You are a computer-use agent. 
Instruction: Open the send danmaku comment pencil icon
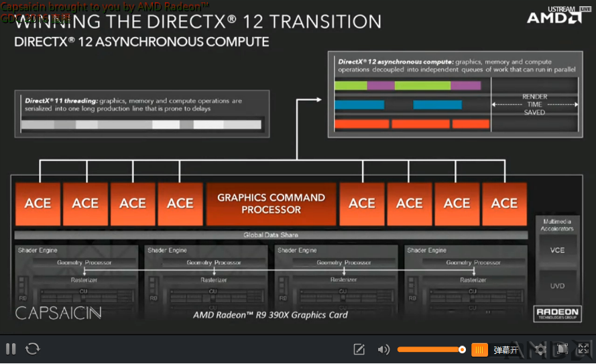pyautogui.click(x=359, y=349)
